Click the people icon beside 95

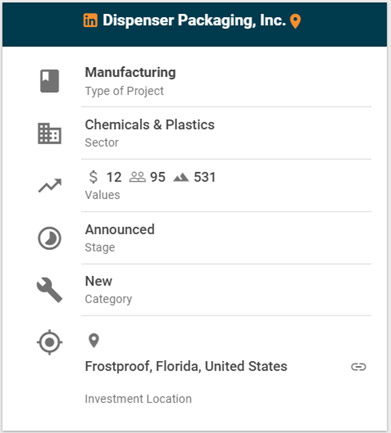137,177
